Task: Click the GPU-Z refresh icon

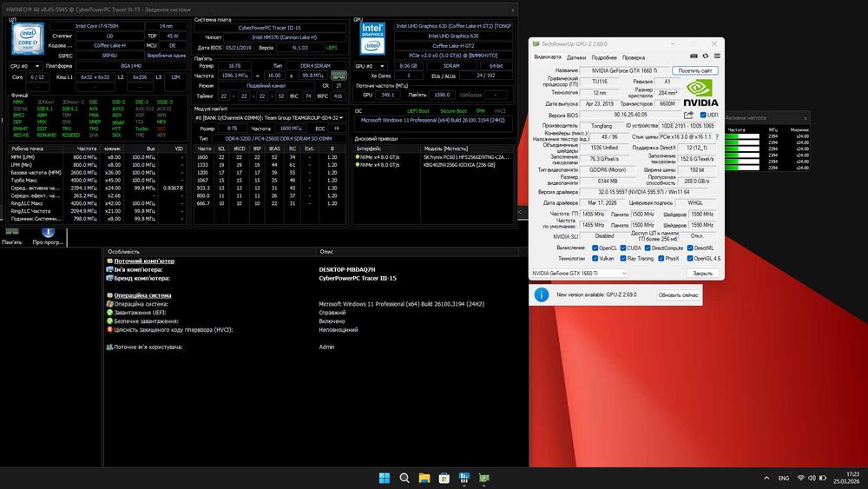Action: coord(705,56)
